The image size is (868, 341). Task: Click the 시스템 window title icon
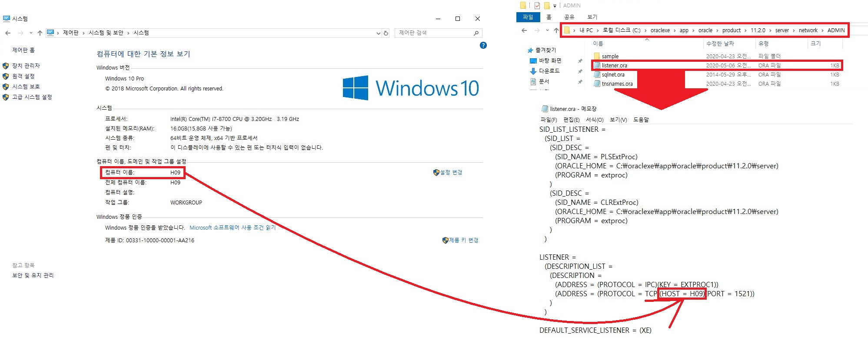(x=7, y=19)
